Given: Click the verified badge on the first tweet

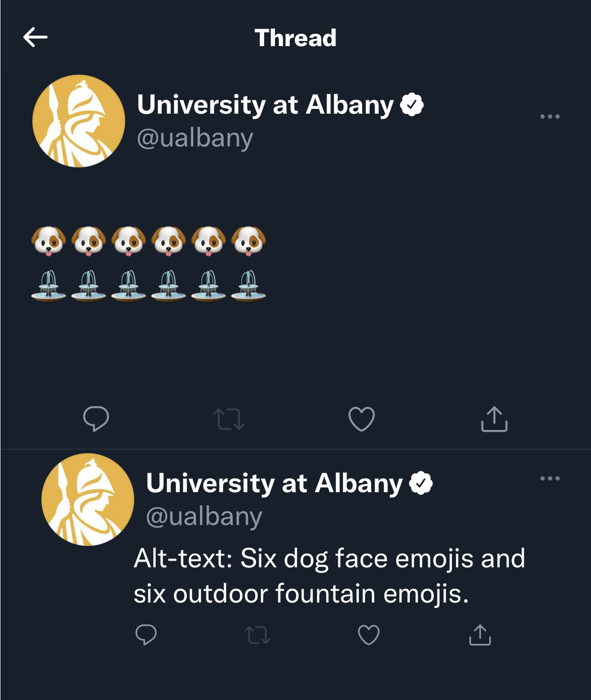Looking at the screenshot, I should tap(412, 105).
